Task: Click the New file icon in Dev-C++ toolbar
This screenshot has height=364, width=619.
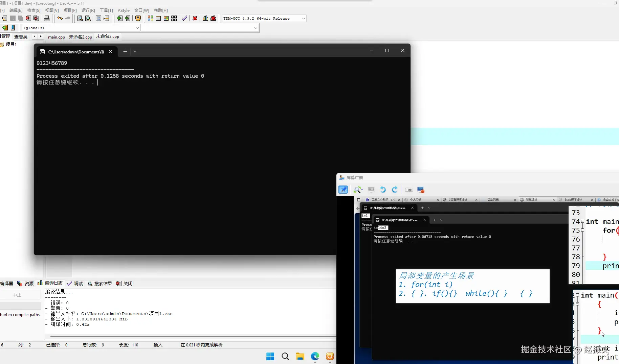Action: click(x=5, y=18)
